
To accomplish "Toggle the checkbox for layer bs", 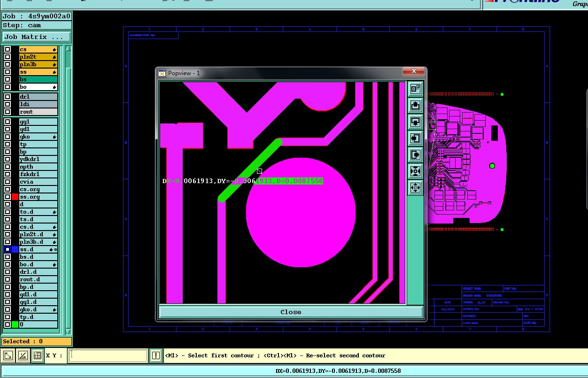I will (x=8, y=79).
